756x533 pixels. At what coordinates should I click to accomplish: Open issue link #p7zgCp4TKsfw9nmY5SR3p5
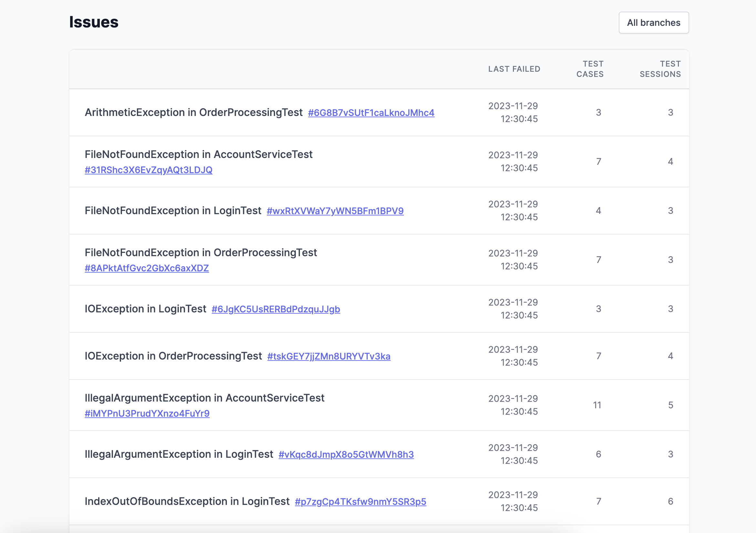(x=360, y=501)
